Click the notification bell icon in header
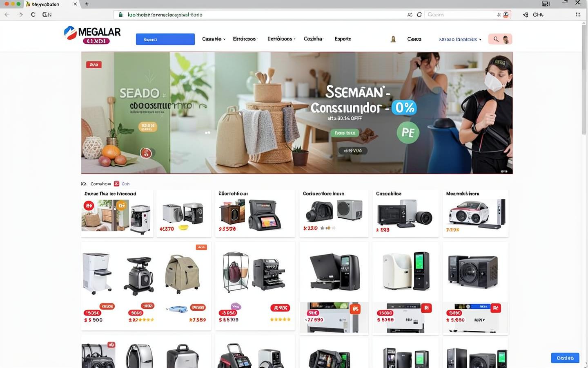 pos(393,39)
